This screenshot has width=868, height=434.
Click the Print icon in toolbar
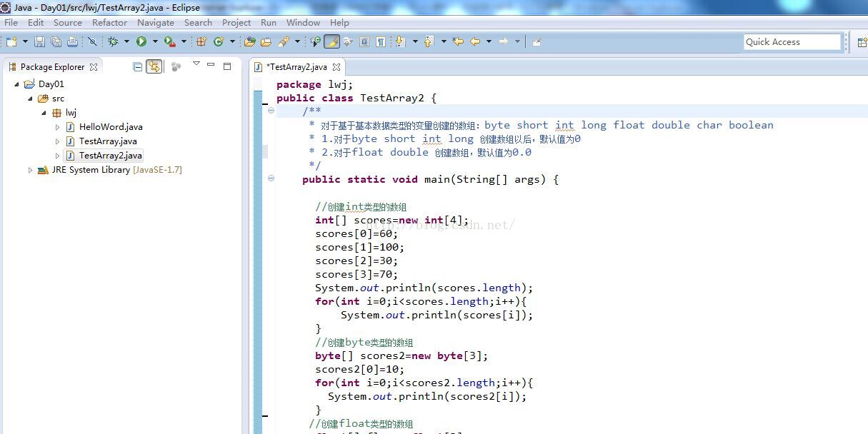pyautogui.click(x=72, y=42)
